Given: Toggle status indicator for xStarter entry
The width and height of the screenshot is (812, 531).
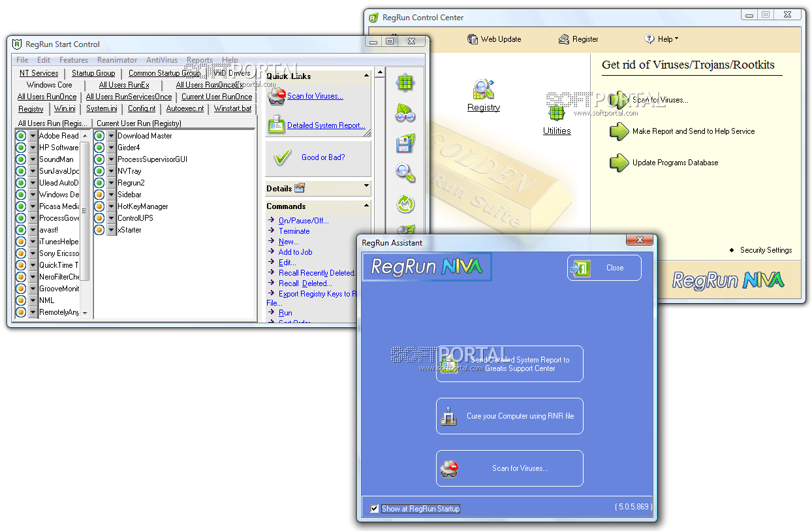Looking at the screenshot, I should [x=99, y=230].
